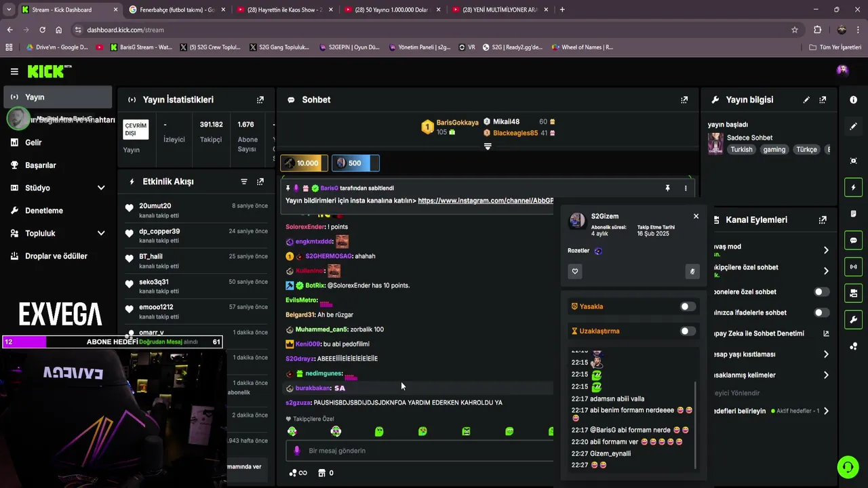Viewport: 868px width, 488px height.
Task: Pop out the Yayın bilgisi panel
Action: tap(823, 100)
